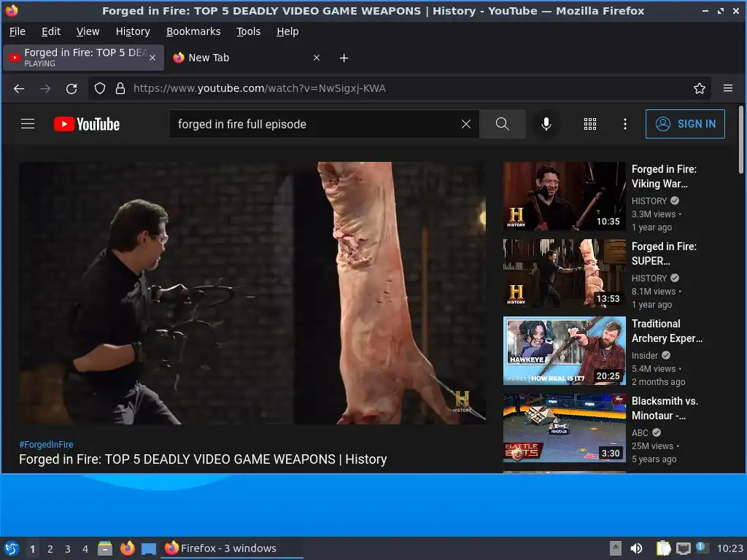Click the '3.3M views' text
747x560 pixels.
pyautogui.click(x=654, y=214)
